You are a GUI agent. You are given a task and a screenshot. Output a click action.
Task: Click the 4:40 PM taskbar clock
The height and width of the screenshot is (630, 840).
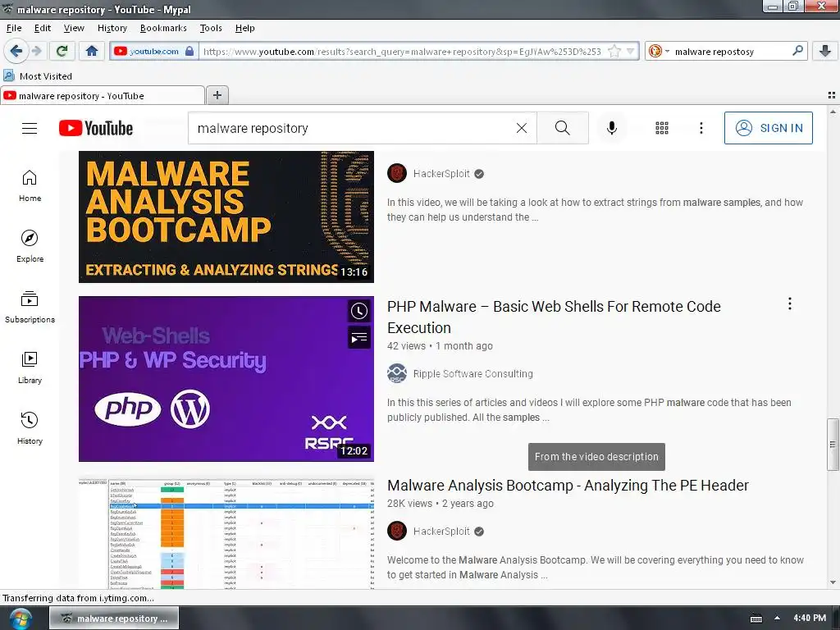click(810, 619)
